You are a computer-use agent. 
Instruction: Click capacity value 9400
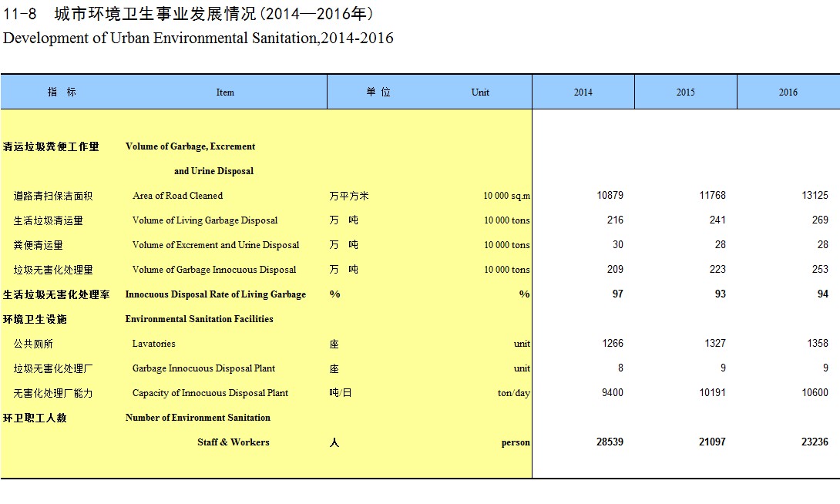[x=613, y=392]
